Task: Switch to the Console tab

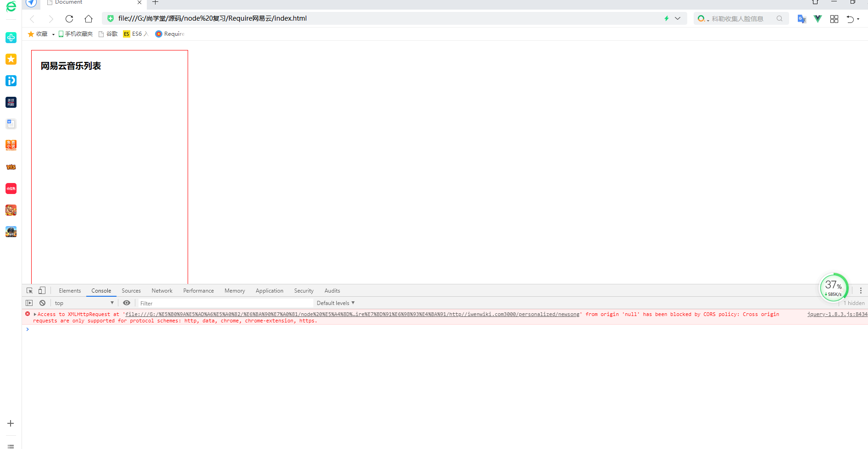Action: [x=101, y=291]
